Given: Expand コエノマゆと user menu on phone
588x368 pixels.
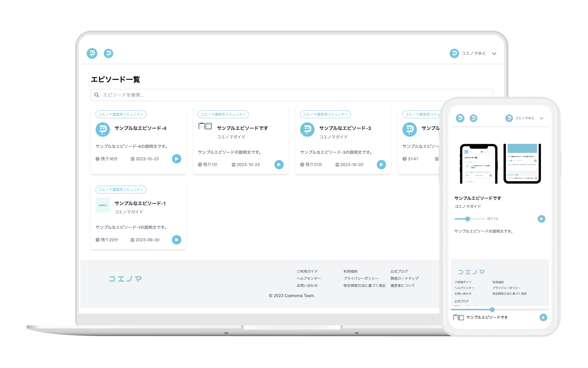Looking at the screenshot, I should point(541,118).
